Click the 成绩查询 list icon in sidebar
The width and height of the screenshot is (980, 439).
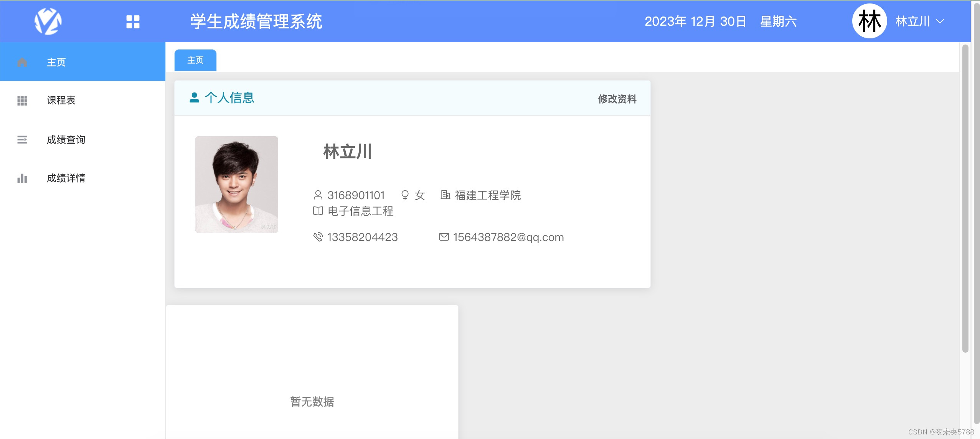[22, 139]
